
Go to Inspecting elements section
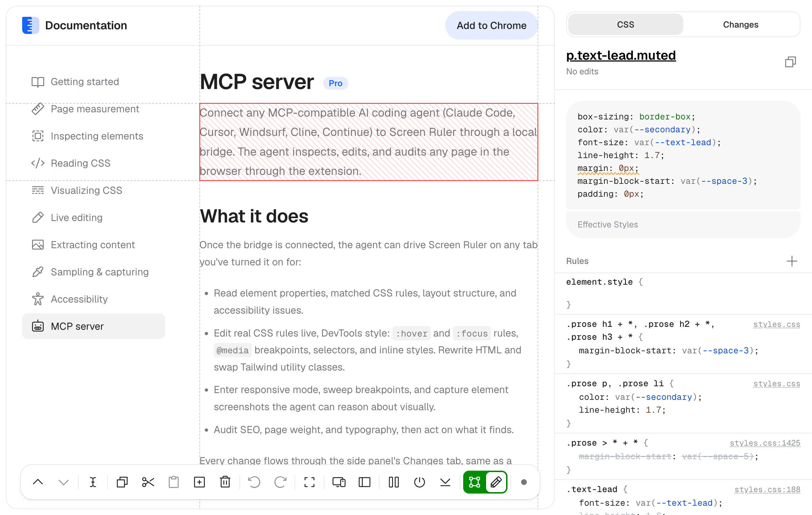click(x=94, y=136)
